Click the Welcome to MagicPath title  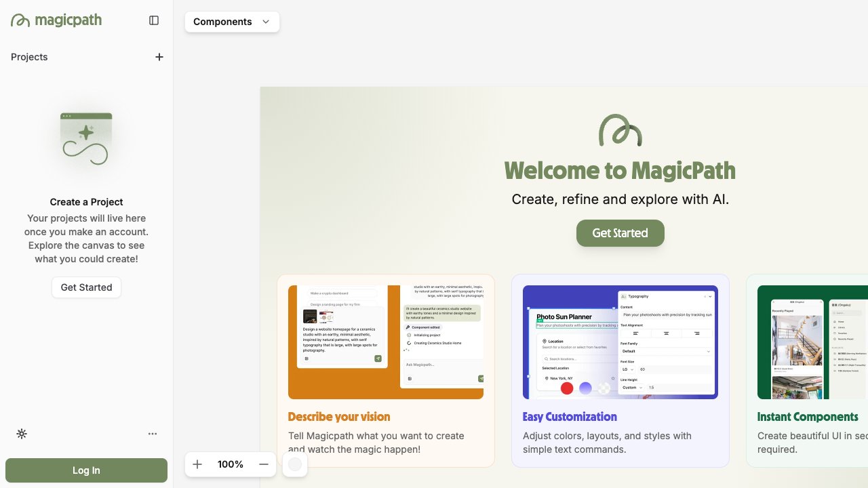pyautogui.click(x=620, y=170)
